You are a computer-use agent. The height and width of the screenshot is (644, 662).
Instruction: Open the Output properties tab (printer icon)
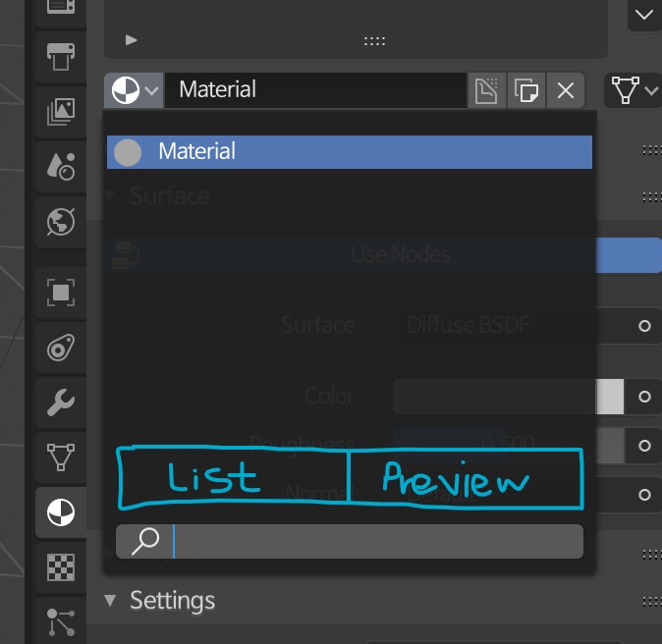(x=61, y=57)
